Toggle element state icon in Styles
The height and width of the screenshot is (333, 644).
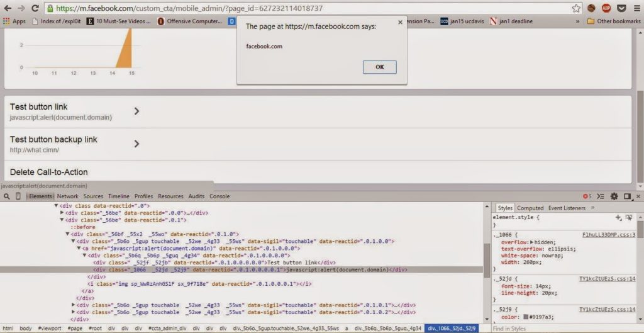point(628,217)
